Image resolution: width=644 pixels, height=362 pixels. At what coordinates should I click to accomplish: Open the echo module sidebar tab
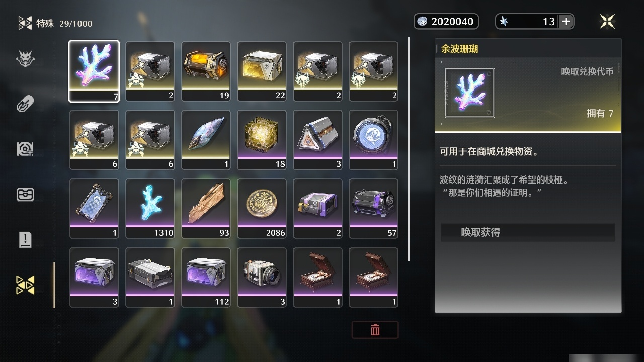[25, 149]
